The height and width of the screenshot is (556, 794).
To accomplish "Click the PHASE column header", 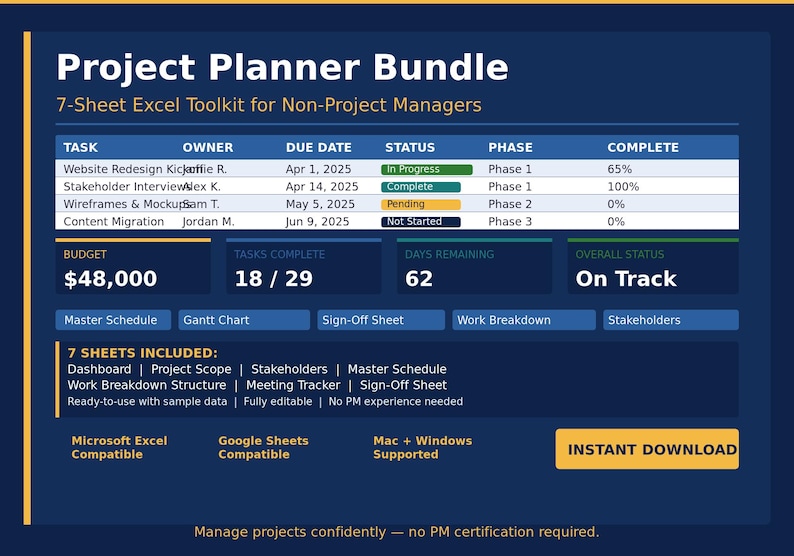I will point(510,147).
